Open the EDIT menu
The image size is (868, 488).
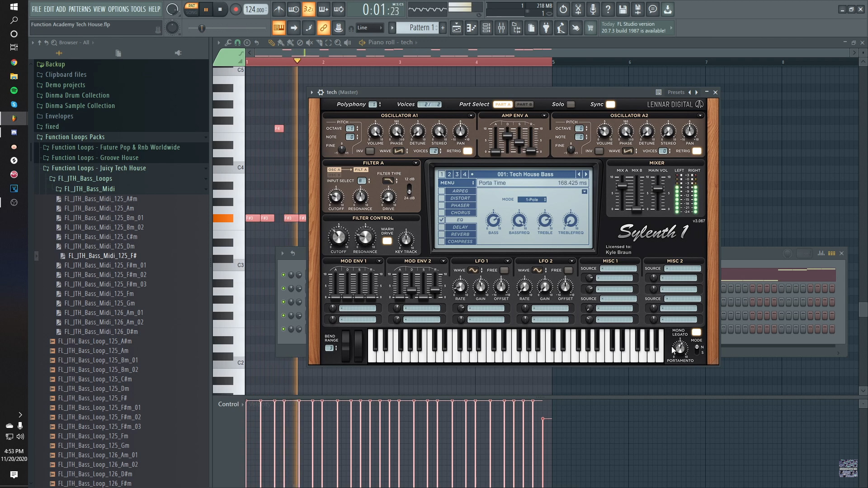click(x=49, y=9)
